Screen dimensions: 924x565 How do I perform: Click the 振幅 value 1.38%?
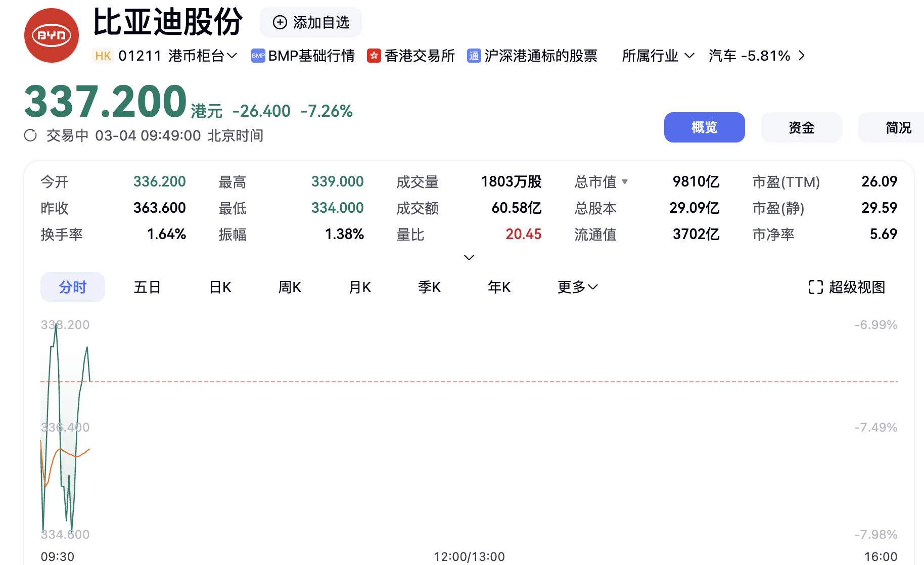click(x=345, y=234)
